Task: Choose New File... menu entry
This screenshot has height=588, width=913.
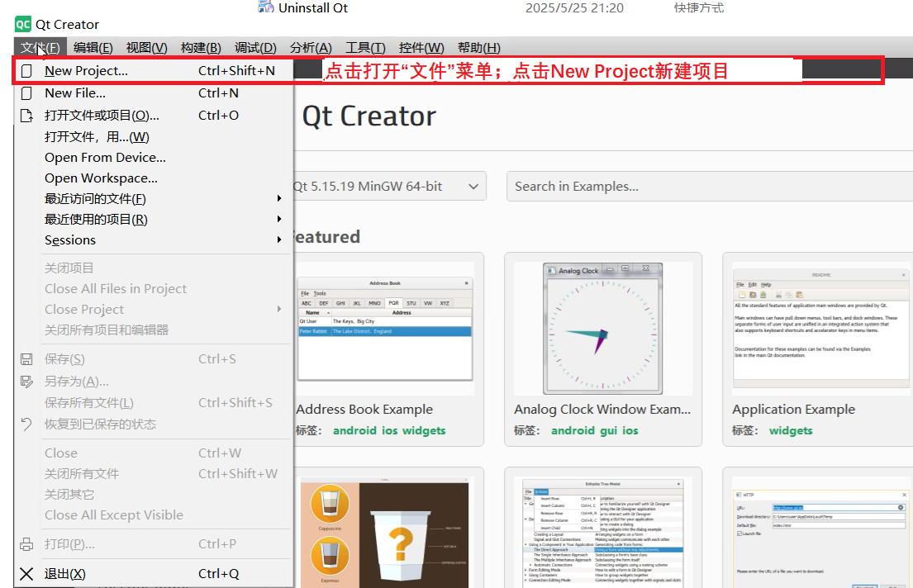Action: pos(155,93)
